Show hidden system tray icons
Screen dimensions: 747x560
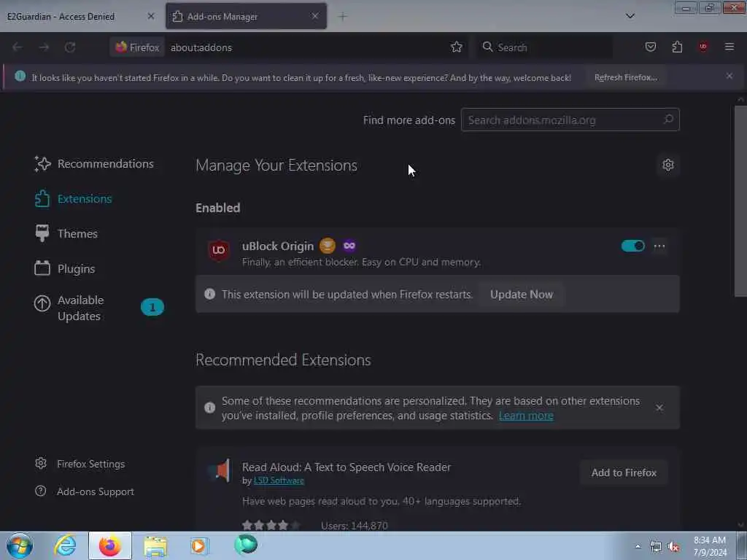pos(638,546)
